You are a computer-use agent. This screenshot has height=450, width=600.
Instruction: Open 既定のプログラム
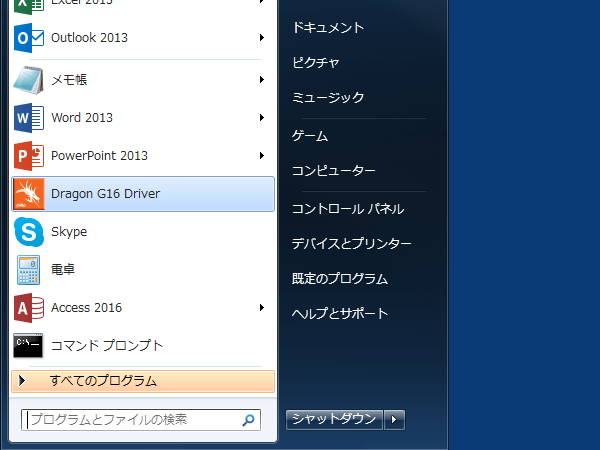(x=340, y=279)
